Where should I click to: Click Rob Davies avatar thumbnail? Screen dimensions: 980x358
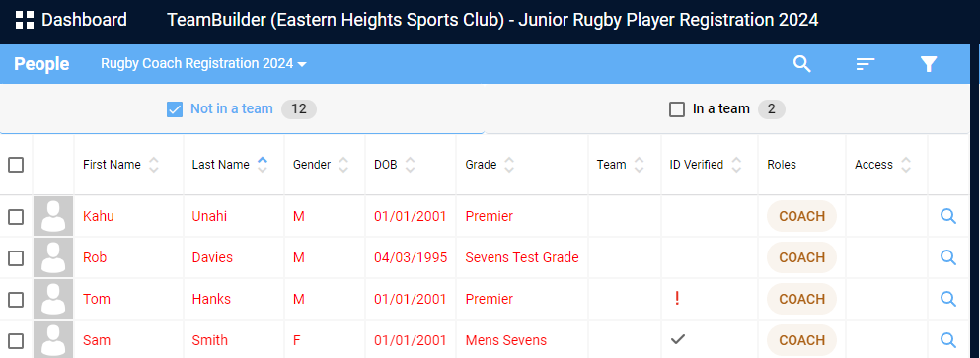pos(53,257)
